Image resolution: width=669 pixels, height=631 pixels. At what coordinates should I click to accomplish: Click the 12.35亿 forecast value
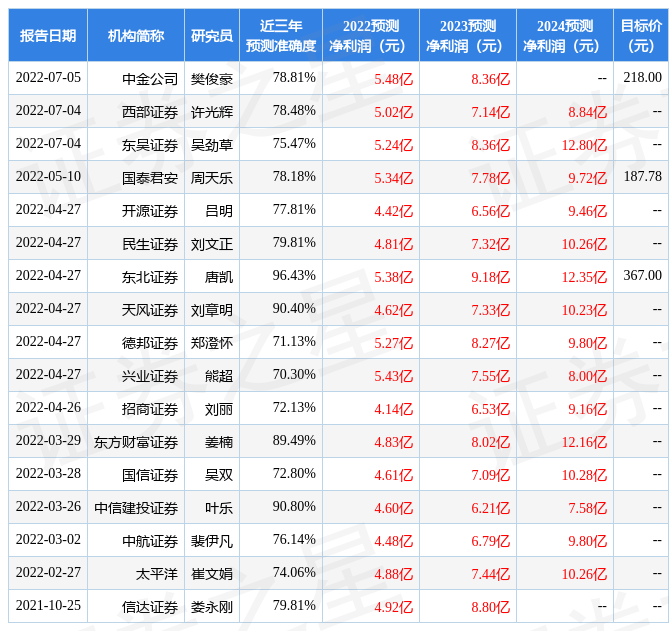pos(584,277)
